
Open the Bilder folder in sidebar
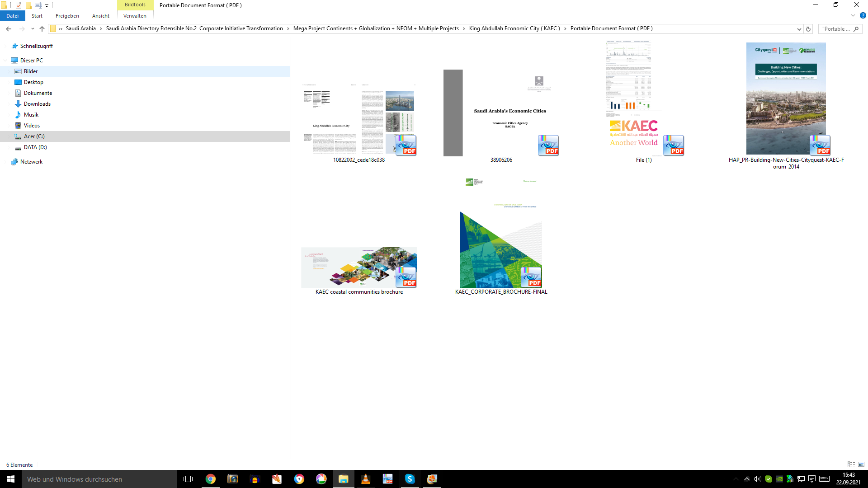tap(30, 71)
